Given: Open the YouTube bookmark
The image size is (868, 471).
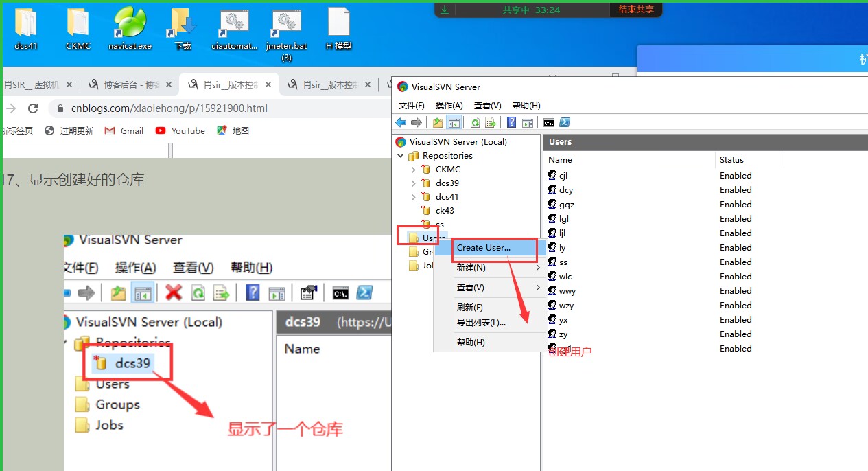Looking at the screenshot, I should click(180, 130).
